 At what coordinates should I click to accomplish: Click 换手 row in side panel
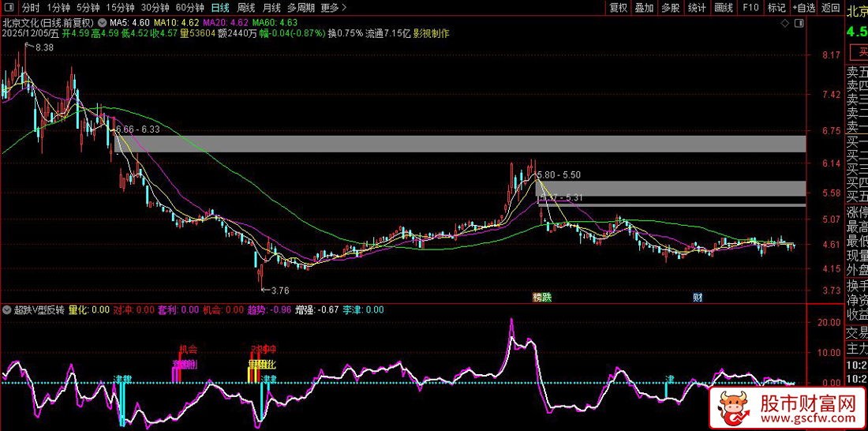click(x=856, y=286)
